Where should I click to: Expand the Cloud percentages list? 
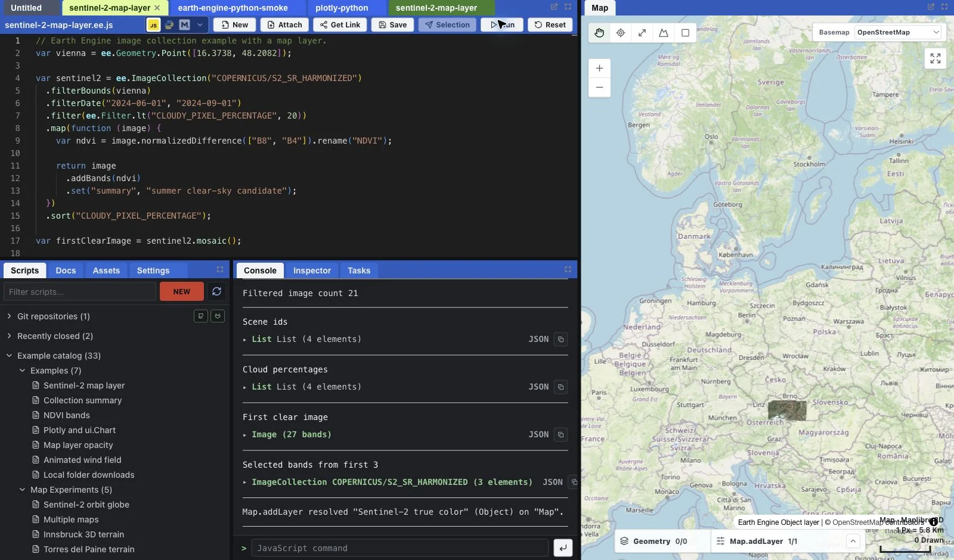click(x=245, y=387)
